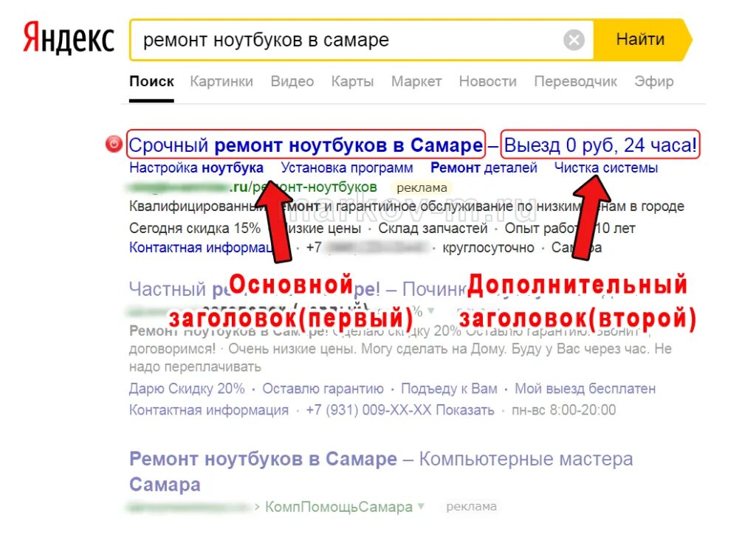
Task: Open the Настройка ноутбука sitelink
Action: tap(196, 167)
